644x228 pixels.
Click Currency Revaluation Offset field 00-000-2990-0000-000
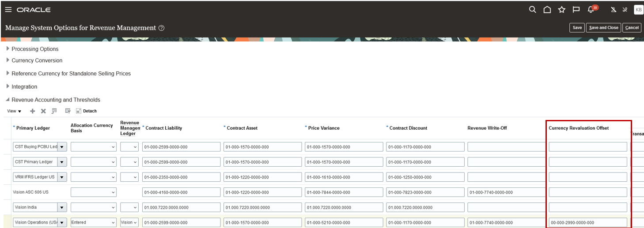[x=588, y=222]
